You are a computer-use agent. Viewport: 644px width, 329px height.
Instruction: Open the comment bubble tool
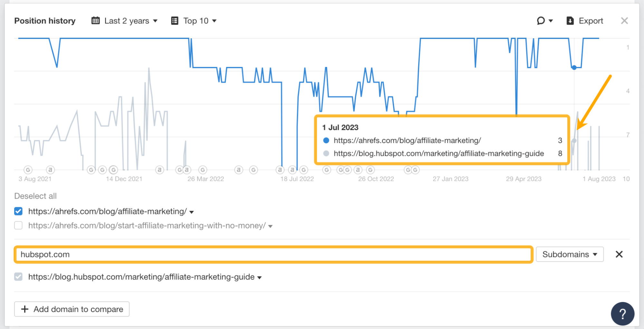click(541, 20)
